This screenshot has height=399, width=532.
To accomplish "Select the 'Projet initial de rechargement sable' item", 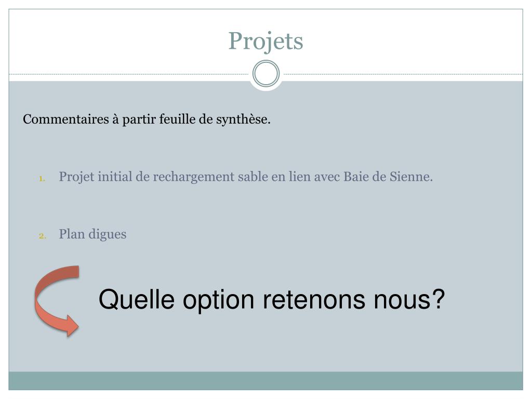I will coord(246,177).
